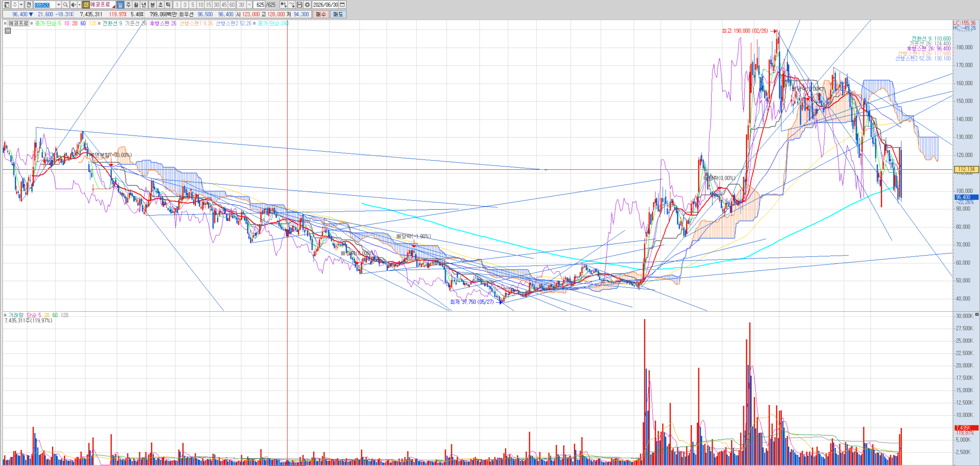The height and width of the screenshot is (466, 980).
Task: Click the yellow 112,134 crosshair price tag
Action: click(966, 169)
